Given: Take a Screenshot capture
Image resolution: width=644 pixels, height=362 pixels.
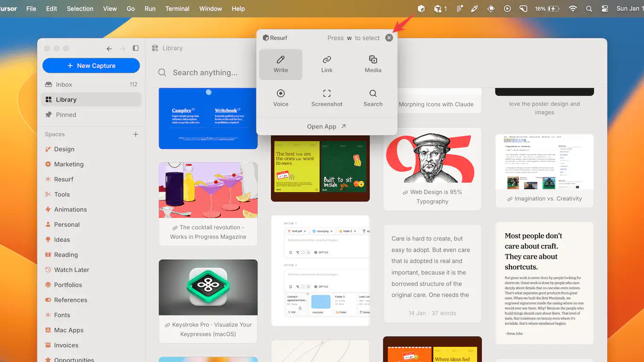Looking at the screenshot, I should click(x=326, y=98).
